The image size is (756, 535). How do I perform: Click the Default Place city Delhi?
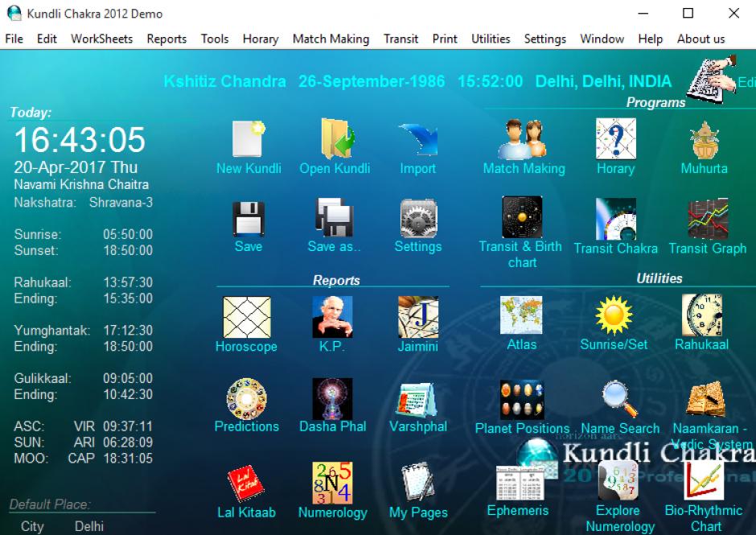[89, 526]
